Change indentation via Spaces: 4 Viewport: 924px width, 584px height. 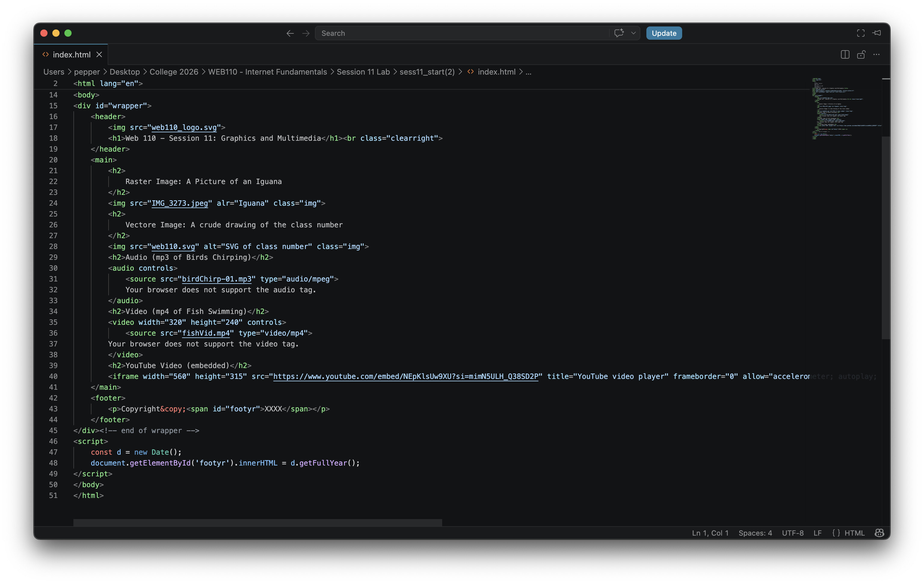point(755,533)
